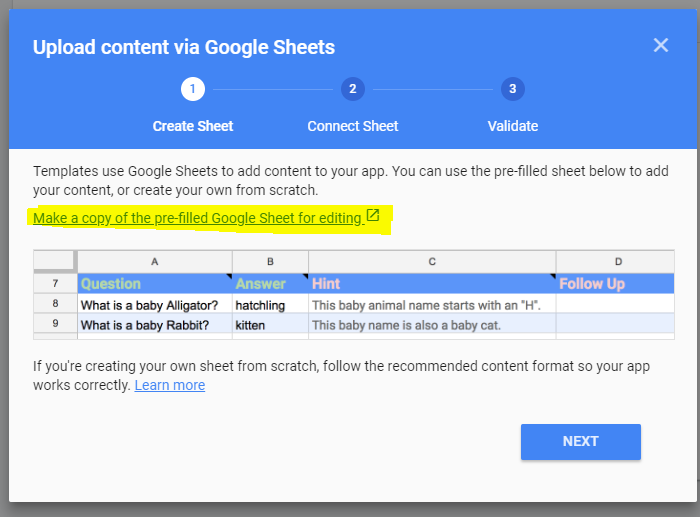Click the 'kitten' answer cell
This screenshot has height=517, width=700.
point(271,325)
